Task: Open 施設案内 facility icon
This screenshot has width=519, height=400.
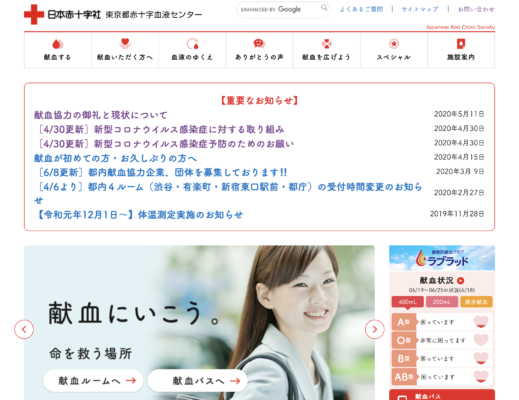Action: 461,44
